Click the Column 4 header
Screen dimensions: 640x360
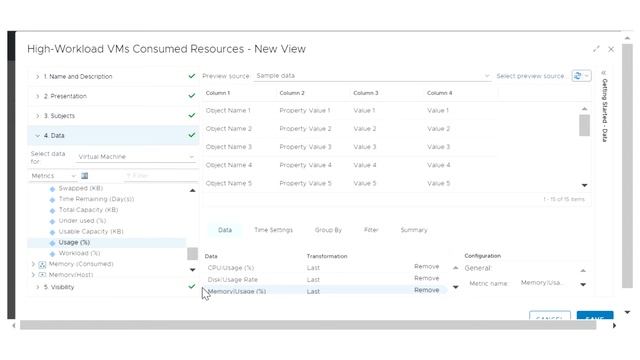pos(440,93)
